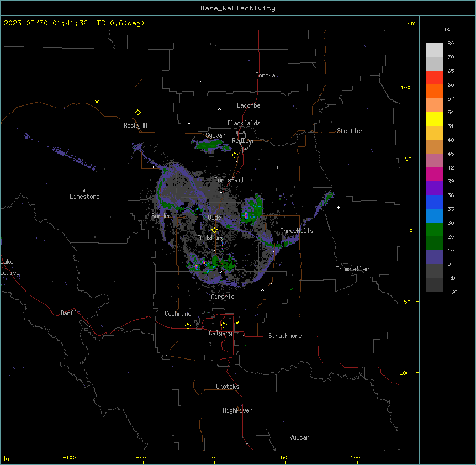The height and width of the screenshot is (465, 476).
Task: Click the RedDeer city label
Action: pos(243,141)
